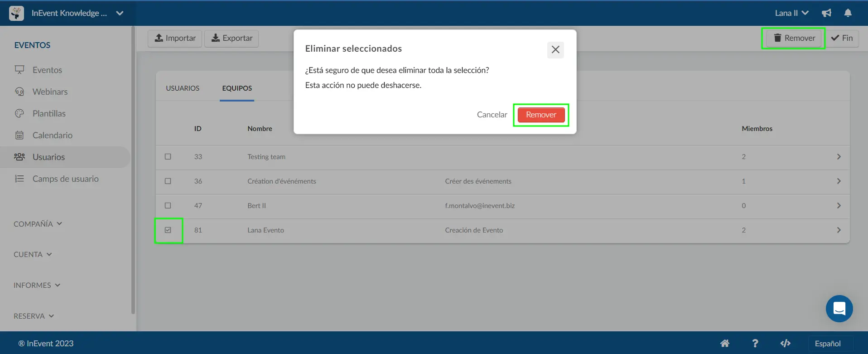Open the chat support bubble
Screen dimensions: 868x354
pyautogui.click(x=839, y=309)
